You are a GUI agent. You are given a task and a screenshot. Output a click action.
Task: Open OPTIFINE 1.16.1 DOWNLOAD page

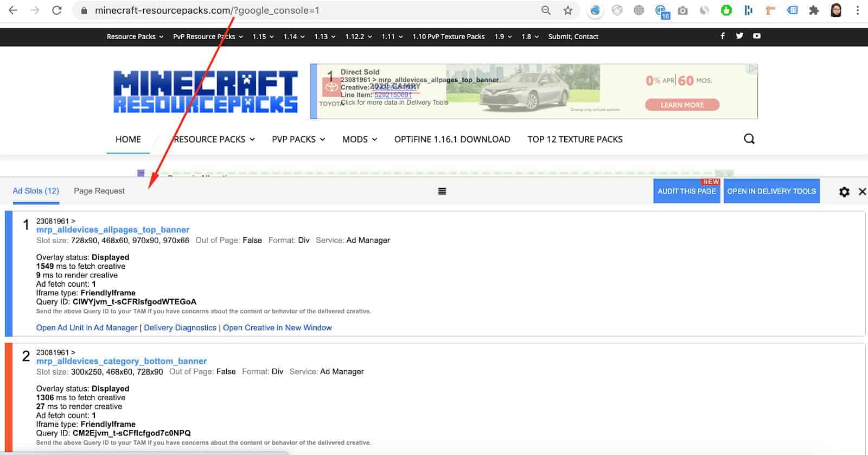coord(452,140)
